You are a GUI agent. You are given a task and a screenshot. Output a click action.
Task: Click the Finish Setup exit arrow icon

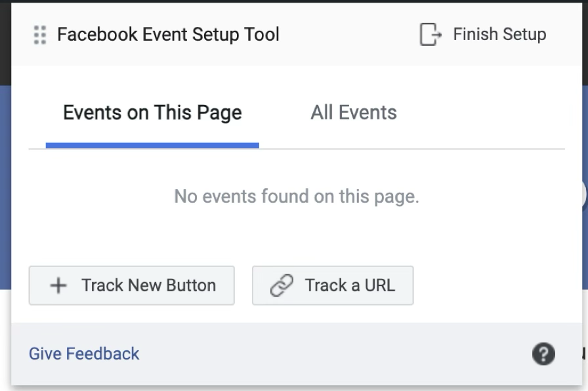430,34
